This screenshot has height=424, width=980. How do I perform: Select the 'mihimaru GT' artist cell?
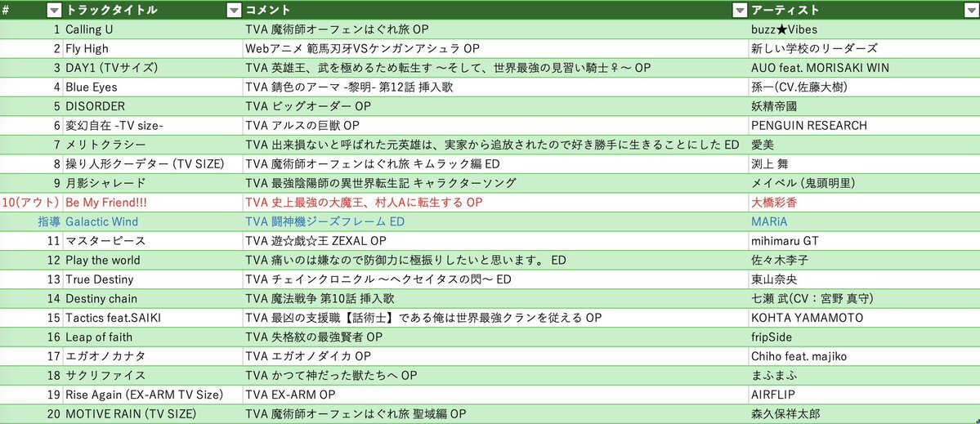pyautogui.click(x=864, y=241)
